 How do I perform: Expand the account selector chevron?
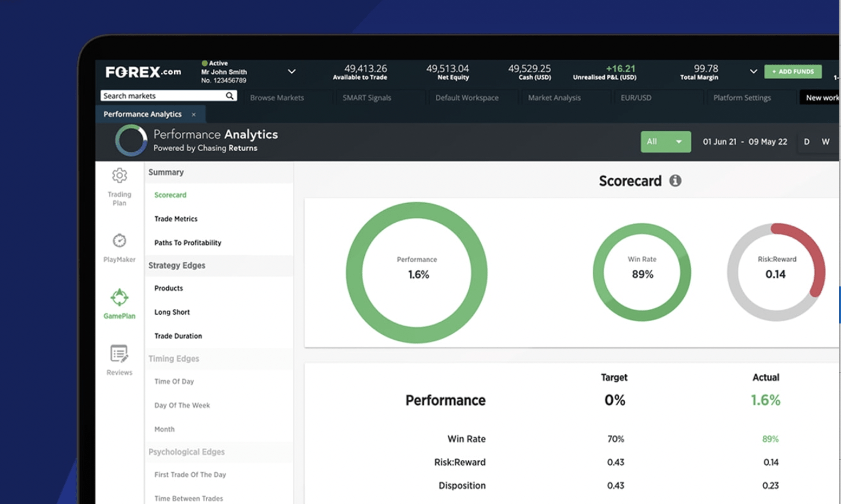292,72
